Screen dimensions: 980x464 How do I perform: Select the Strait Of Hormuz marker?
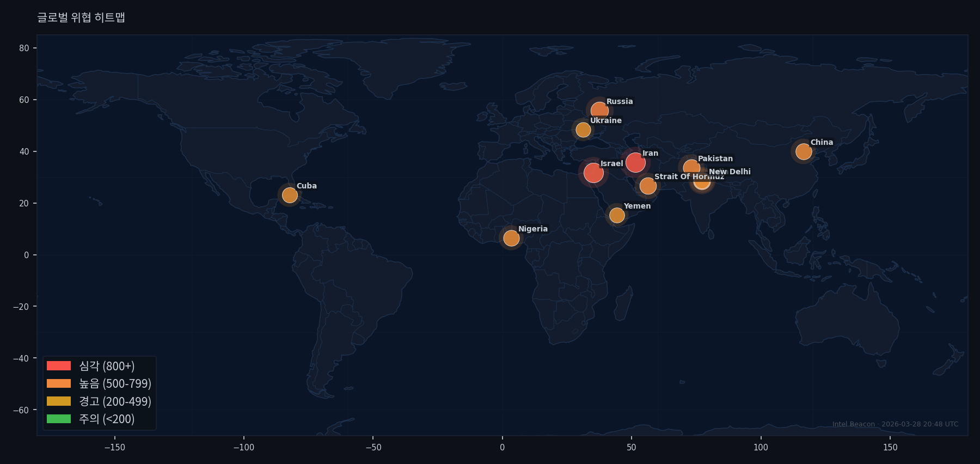click(x=648, y=186)
